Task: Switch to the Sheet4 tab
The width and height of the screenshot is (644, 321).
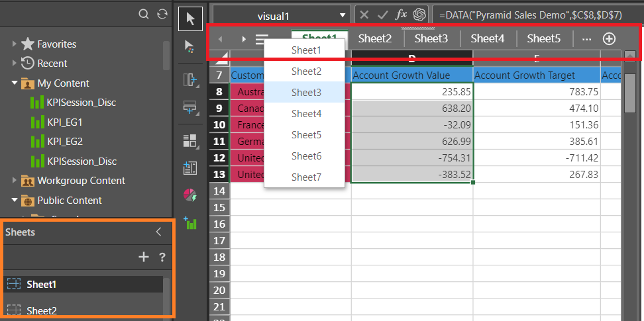Action: coord(488,39)
